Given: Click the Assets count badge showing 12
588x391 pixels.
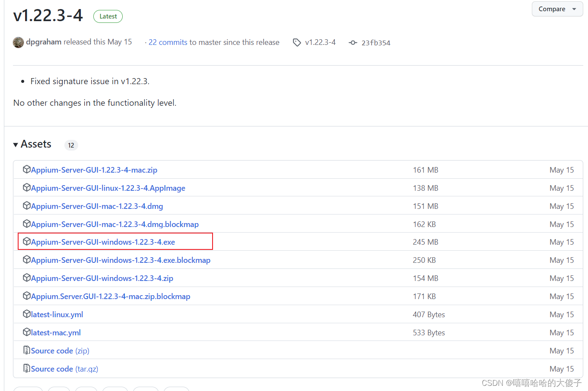Looking at the screenshot, I should 71,145.
